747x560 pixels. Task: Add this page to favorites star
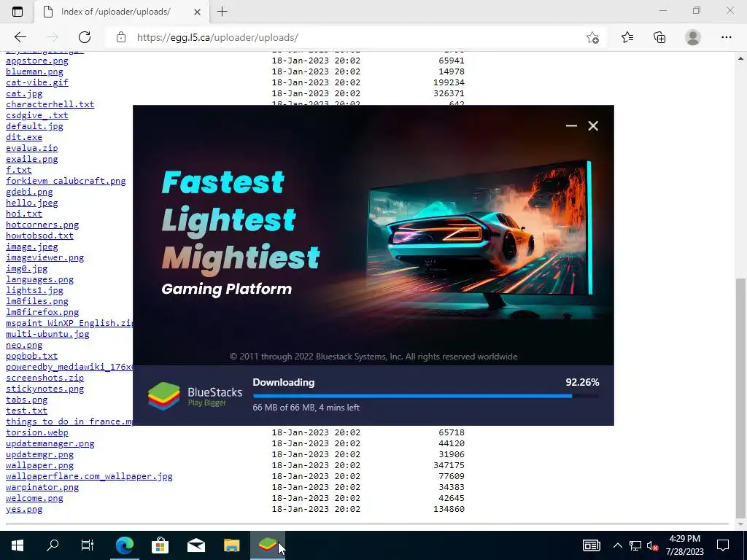[x=592, y=37]
